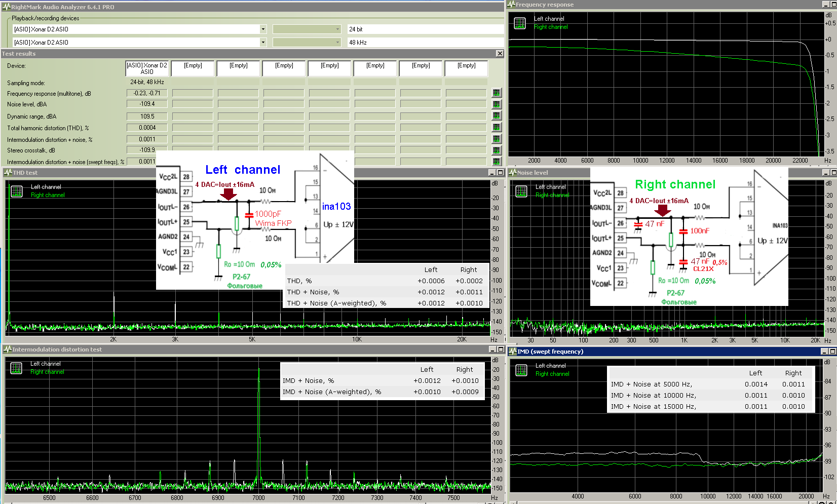837x504 pixels.
Task: Click the 109.5 dynamic range value
Action: pyautogui.click(x=147, y=117)
